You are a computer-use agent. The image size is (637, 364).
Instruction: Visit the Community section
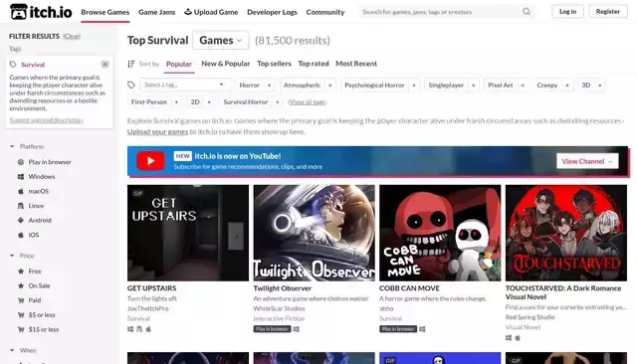pos(325,12)
